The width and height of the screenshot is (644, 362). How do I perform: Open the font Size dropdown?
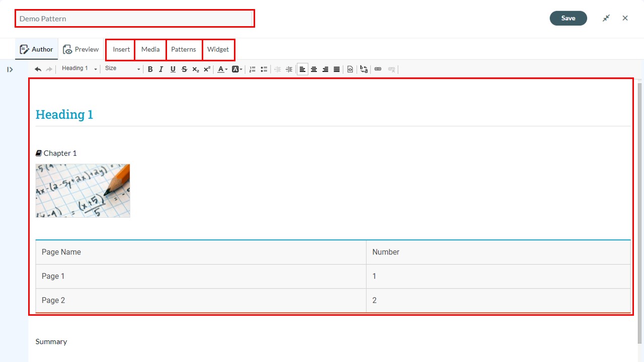122,69
